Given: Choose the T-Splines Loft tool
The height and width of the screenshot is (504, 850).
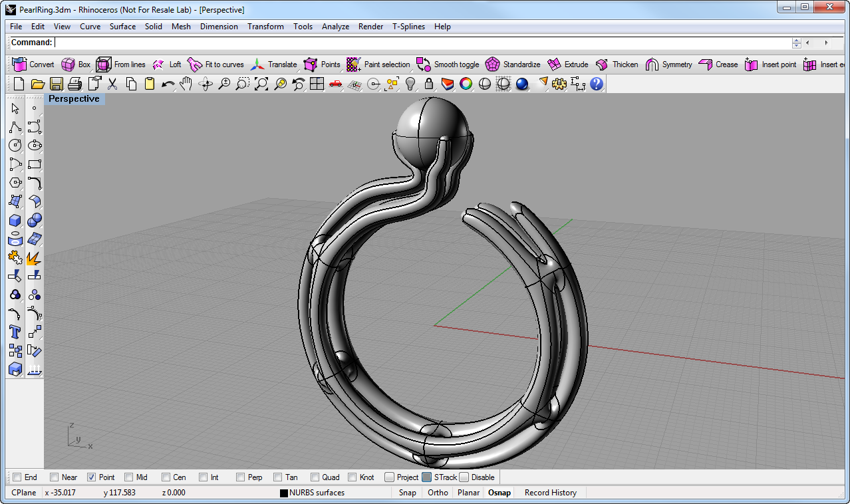Looking at the screenshot, I should coord(166,64).
